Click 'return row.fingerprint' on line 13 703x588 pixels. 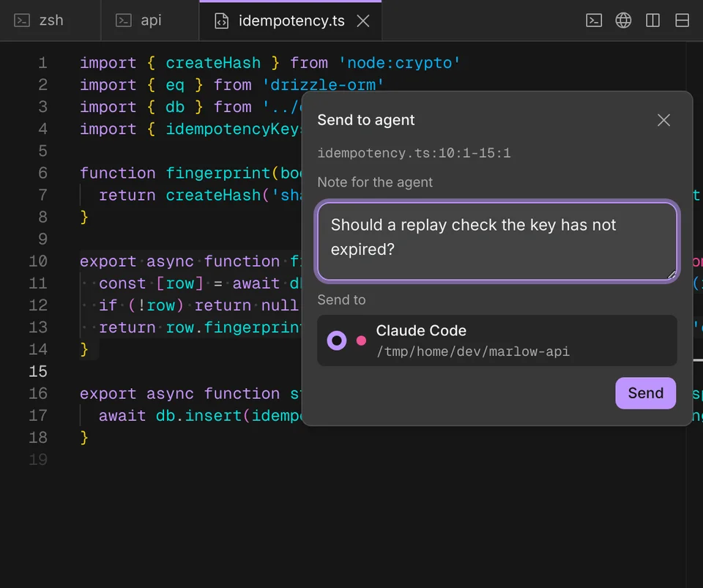(x=201, y=327)
